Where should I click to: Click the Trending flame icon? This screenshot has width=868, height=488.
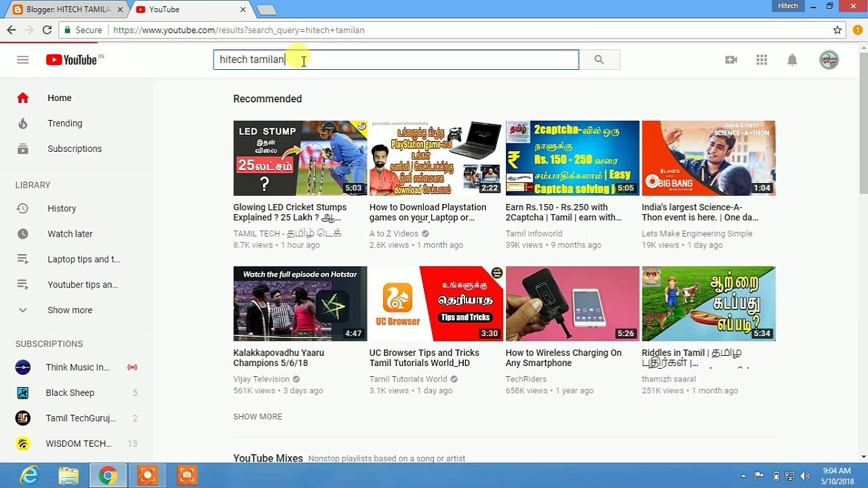tap(22, 123)
